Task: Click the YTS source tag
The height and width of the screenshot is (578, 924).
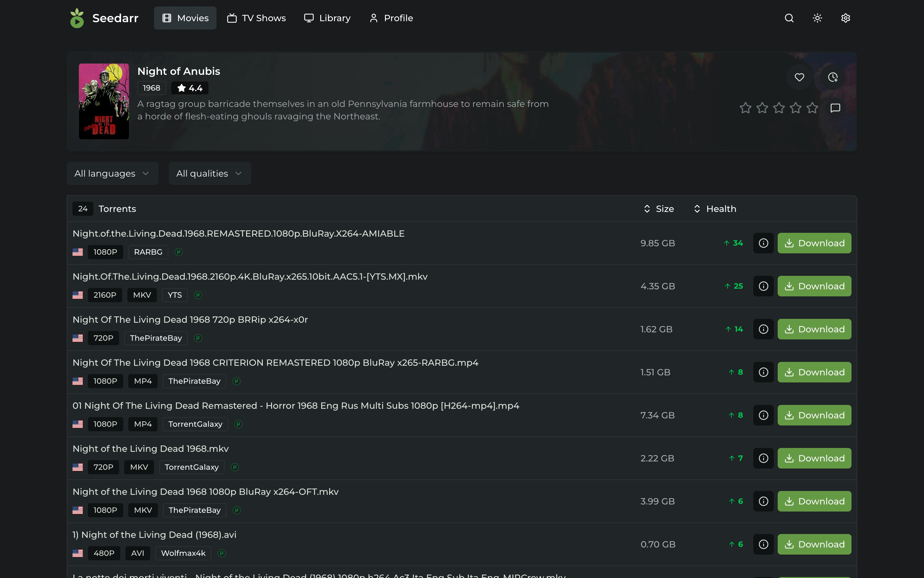Action: pos(175,295)
